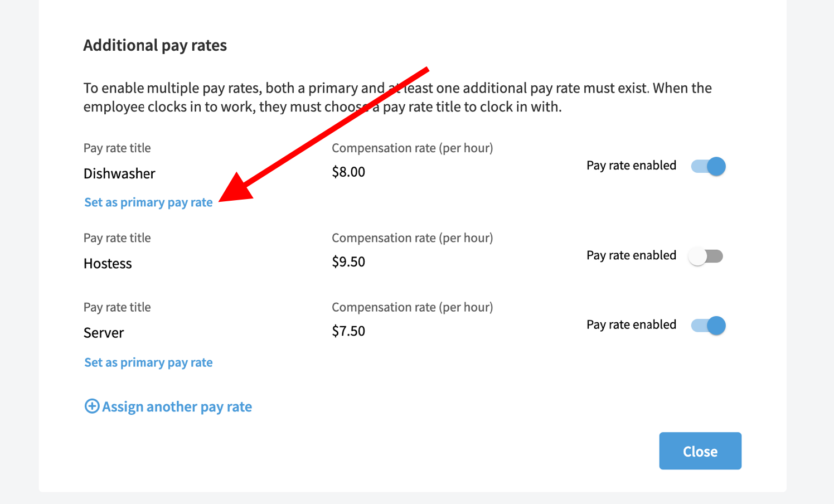Click the multiple pay rates instruction text
The image size is (834, 504).
397,97
